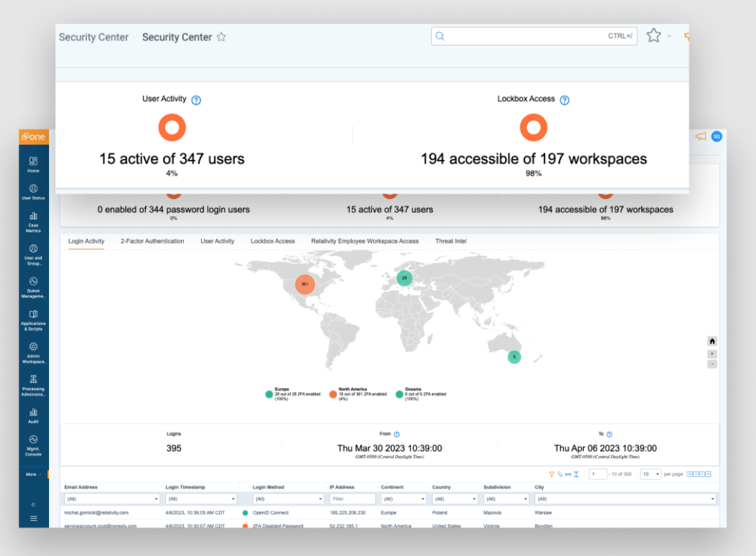Click North America orange legend swatch
756x556 pixels.
pos(332,394)
